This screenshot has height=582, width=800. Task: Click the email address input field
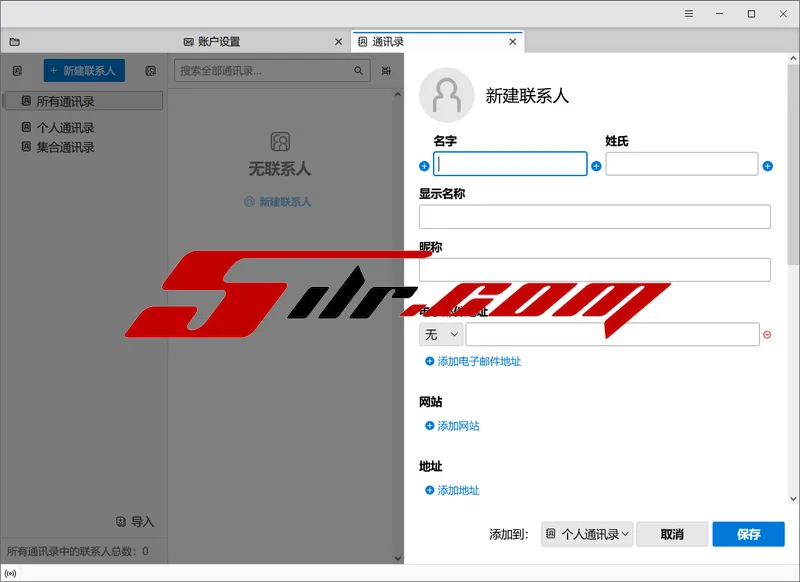click(x=612, y=334)
